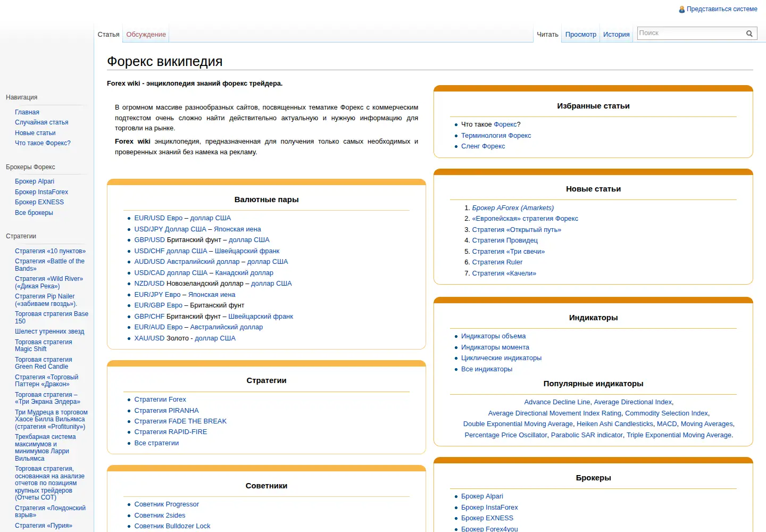
Task: Open Все брокеры sidebar link
Action: coord(34,213)
